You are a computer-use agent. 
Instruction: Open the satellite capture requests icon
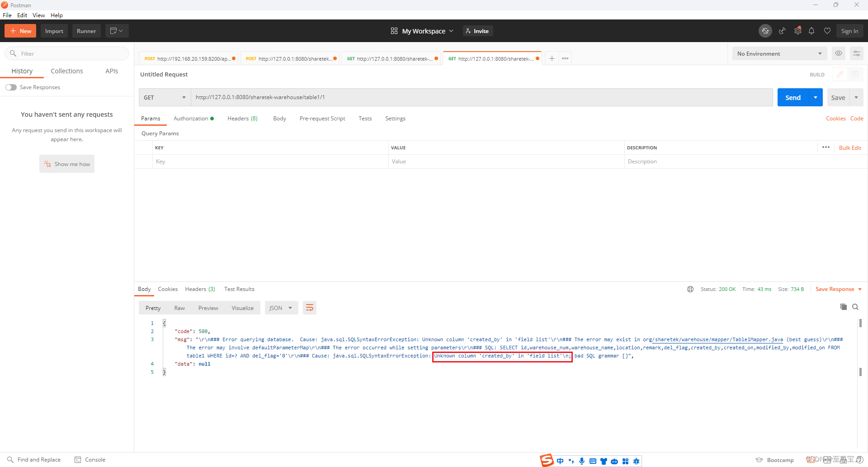[782, 31]
